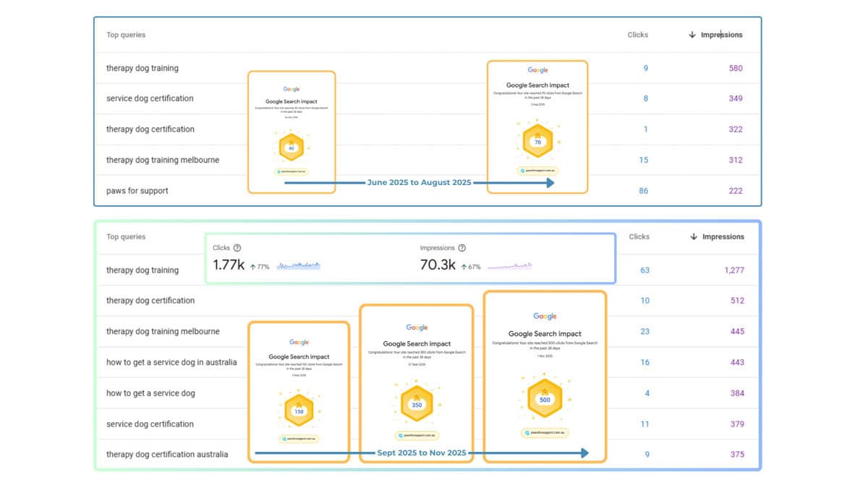This screenshot has width=868, height=488.
Task: Click the Google logo on the June badge card
Action: (x=292, y=89)
